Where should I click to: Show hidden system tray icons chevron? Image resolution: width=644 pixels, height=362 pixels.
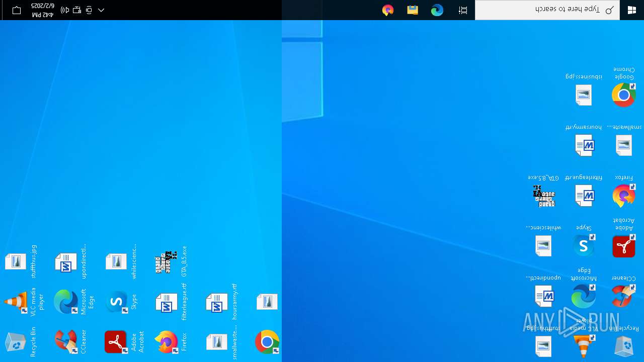(101, 10)
